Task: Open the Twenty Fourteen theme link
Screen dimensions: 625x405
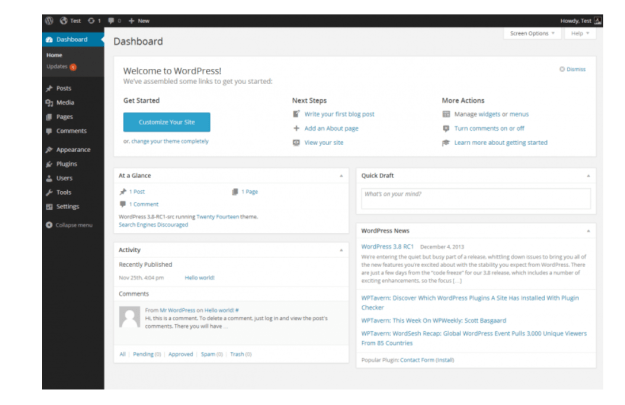Action: (x=218, y=217)
